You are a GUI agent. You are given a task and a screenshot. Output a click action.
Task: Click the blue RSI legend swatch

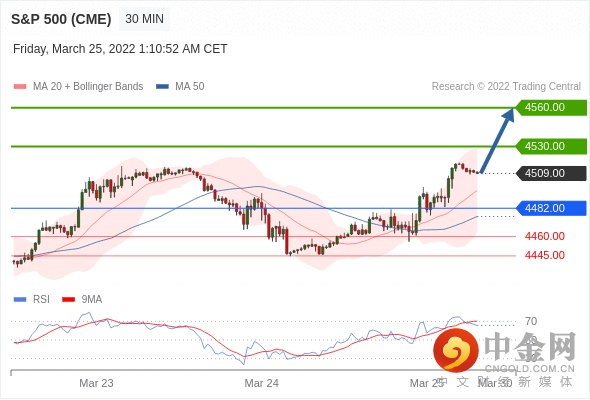coord(20,300)
